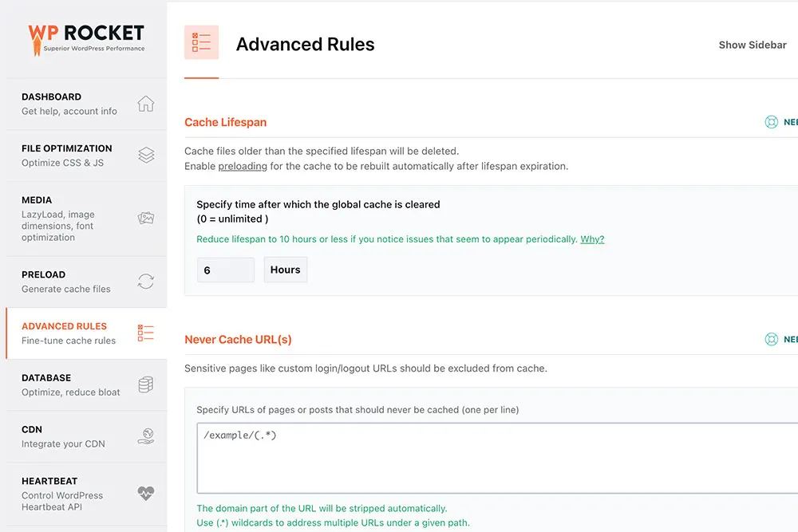Click the cache lifespan value input showing 6
This screenshot has width=798, height=532.
tap(225, 270)
